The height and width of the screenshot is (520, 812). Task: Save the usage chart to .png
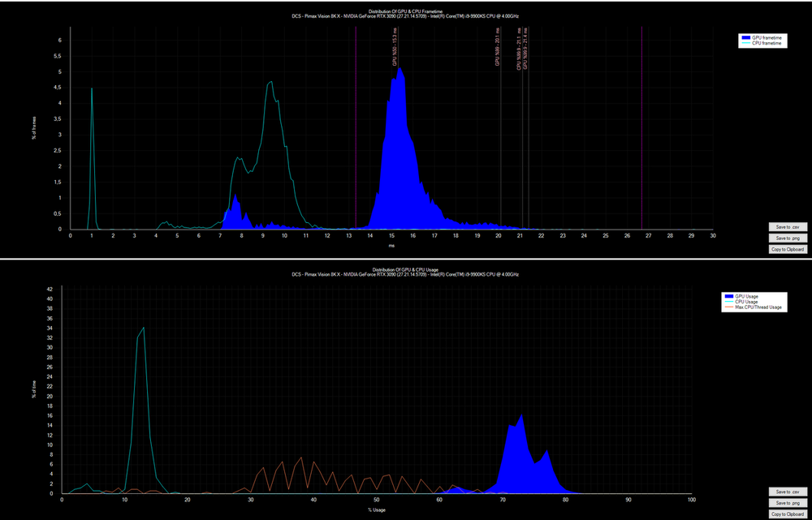[788, 503]
